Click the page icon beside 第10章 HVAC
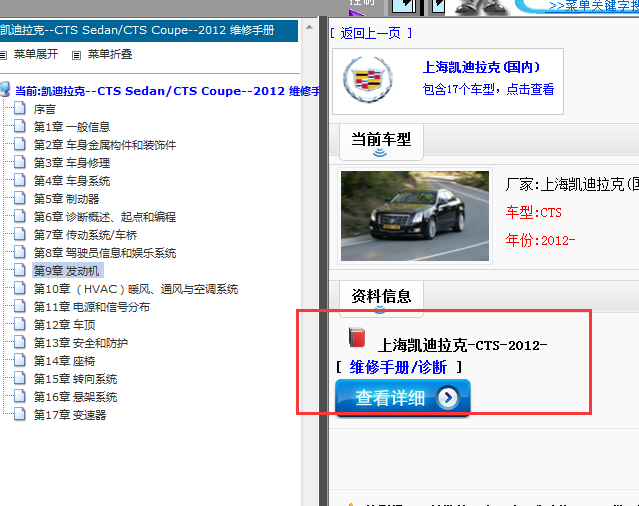This screenshot has width=639, height=506. [x=20, y=288]
